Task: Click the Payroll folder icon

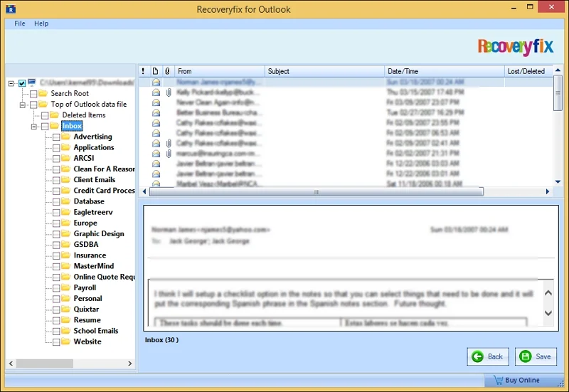Action: 65,287
